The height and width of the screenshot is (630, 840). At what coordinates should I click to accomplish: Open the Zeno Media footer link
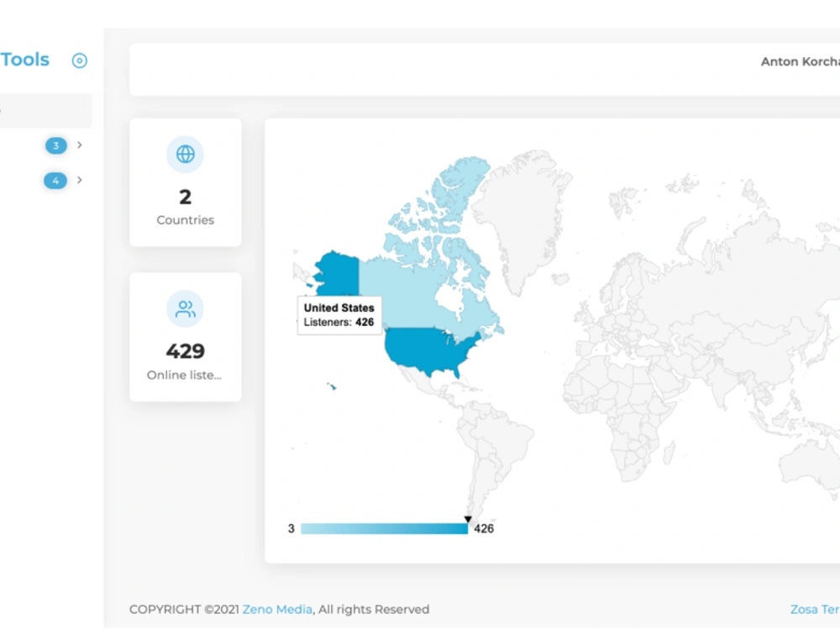tap(277, 610)
